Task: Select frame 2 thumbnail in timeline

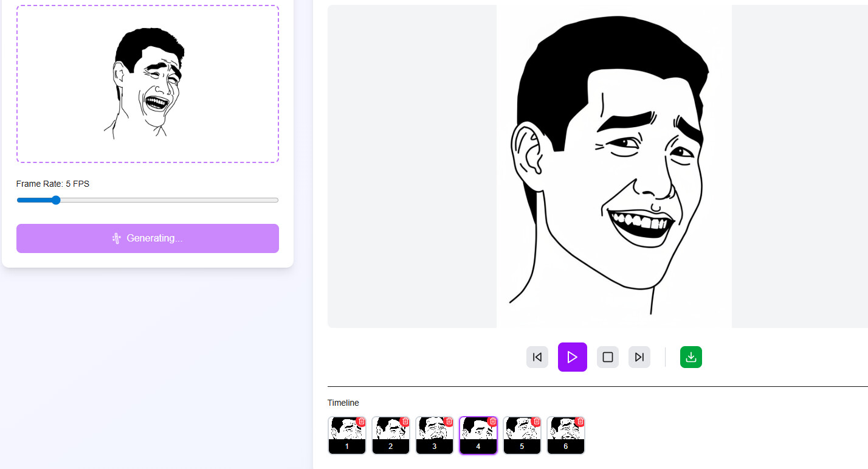Action: [391, 436]
